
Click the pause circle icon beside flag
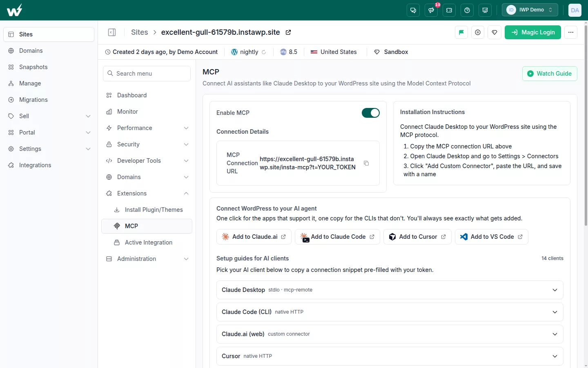coord(478,32)
